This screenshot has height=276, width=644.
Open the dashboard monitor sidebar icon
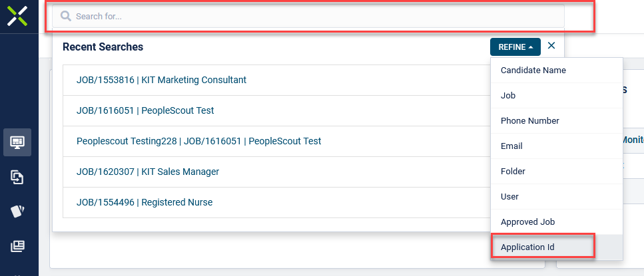(17, 142)
